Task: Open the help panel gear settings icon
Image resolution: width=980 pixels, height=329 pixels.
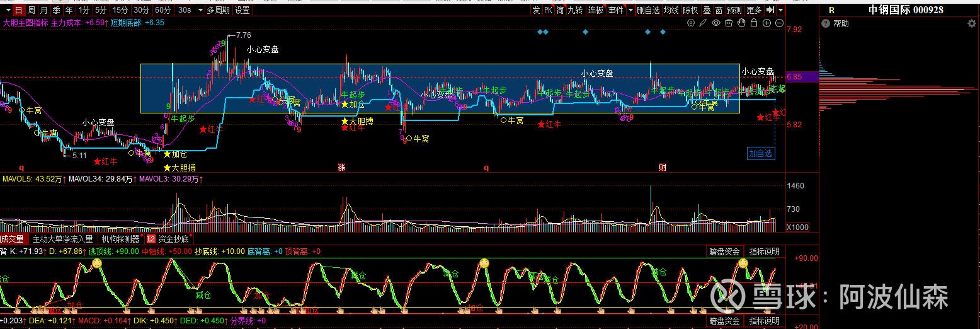Action: pos(971,23)
